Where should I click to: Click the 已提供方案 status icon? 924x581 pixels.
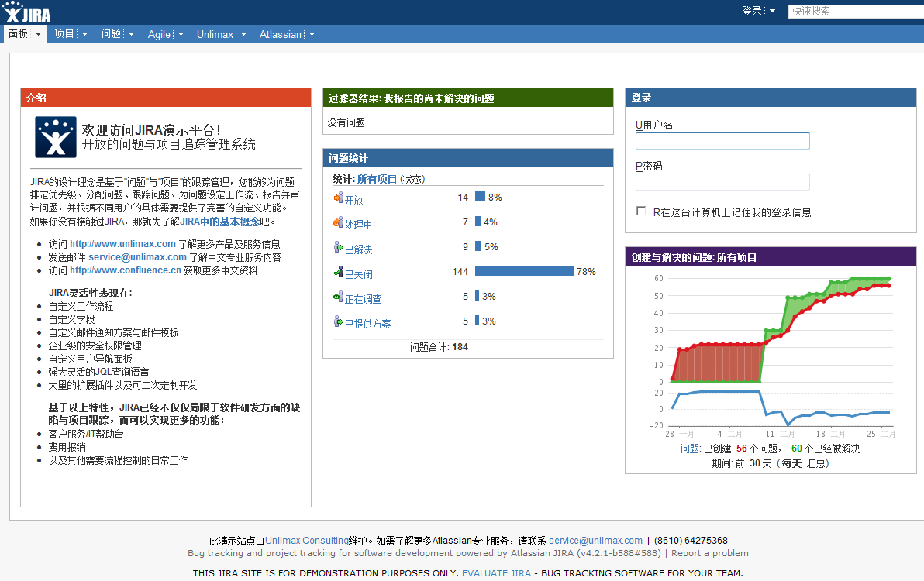[x=338, y=322]
